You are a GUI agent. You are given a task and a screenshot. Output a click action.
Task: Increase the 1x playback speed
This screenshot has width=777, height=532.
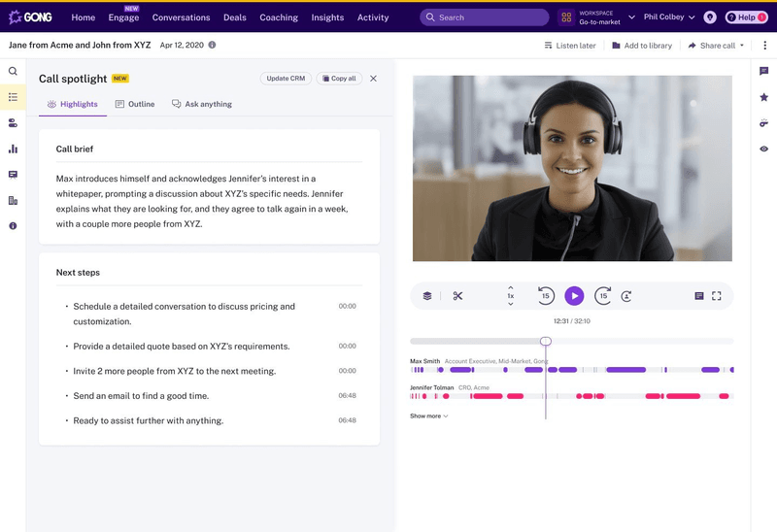tap(511, 287)
